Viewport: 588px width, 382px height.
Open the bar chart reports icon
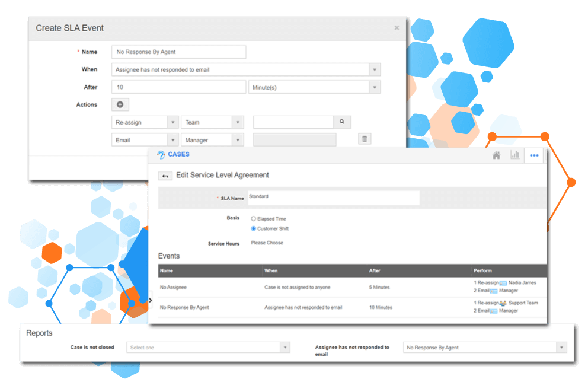click(x=514, y=155)
